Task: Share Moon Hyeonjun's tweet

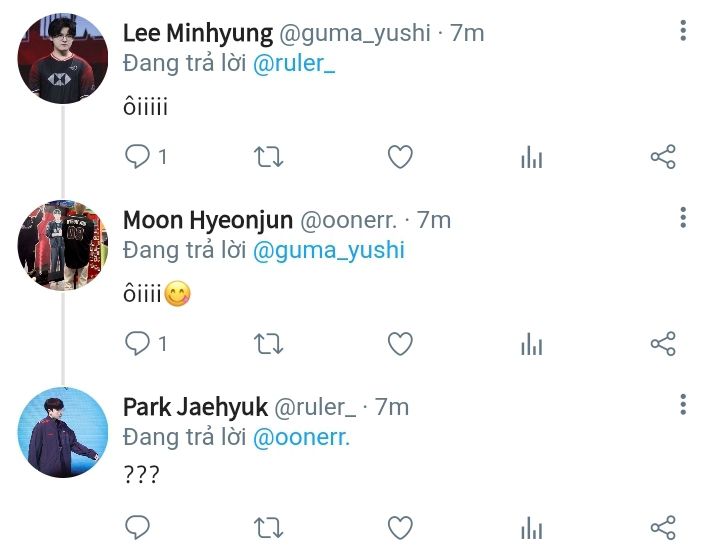Action: point(663,344)
